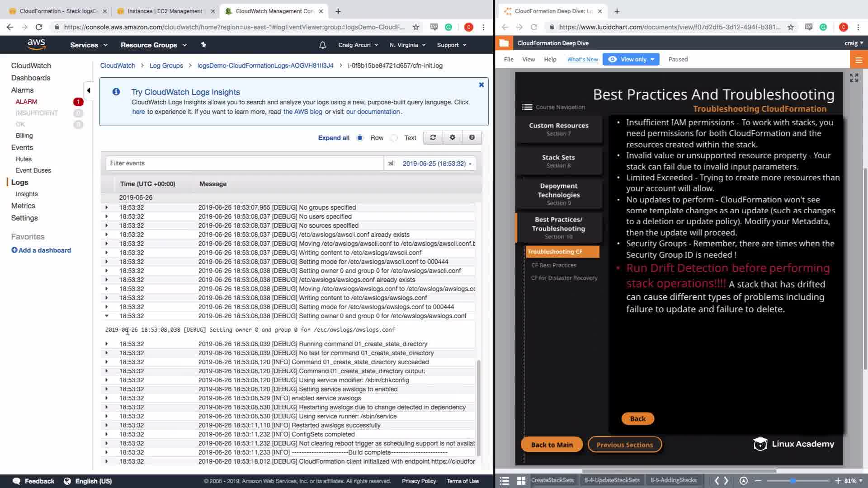Click the Expand all link
The image size is (868, 488).
tap(333, 138)
